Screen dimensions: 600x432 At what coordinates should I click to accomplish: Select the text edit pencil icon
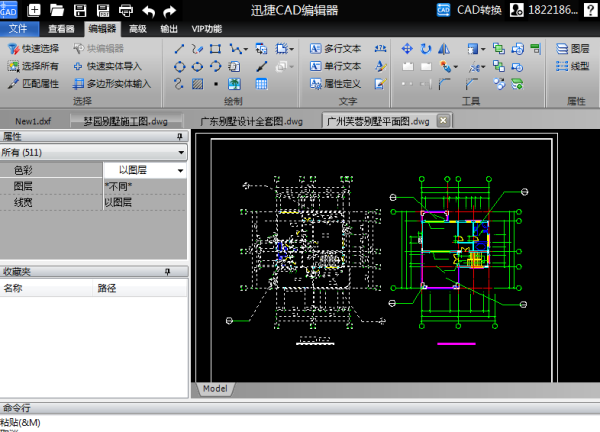coord(380,84)
